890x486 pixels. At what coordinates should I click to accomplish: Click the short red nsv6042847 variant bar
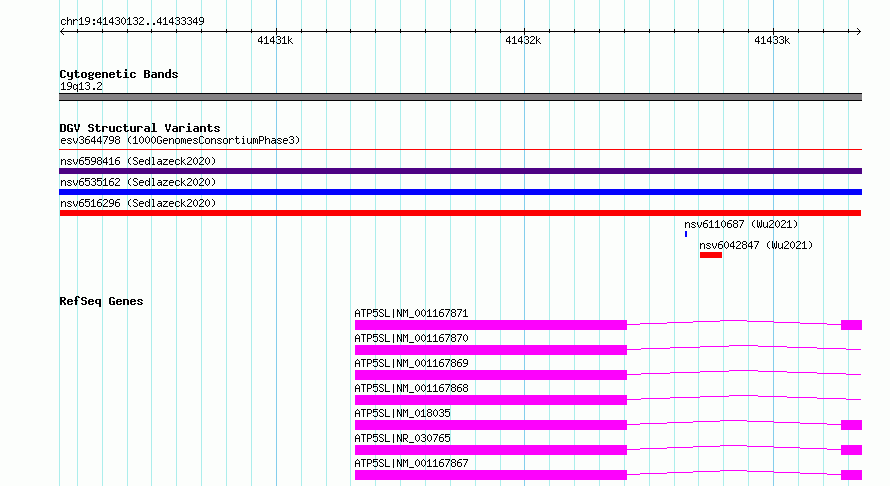click(711, 255)
